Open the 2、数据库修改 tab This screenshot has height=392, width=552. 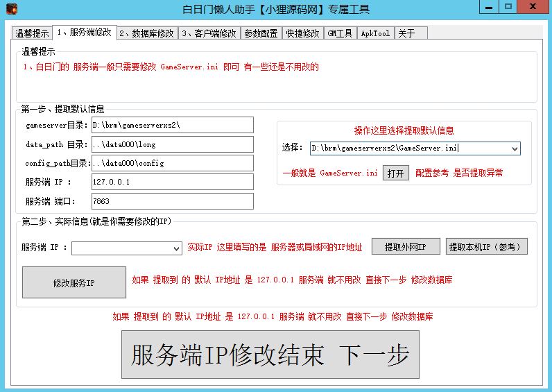click(146, 33)
